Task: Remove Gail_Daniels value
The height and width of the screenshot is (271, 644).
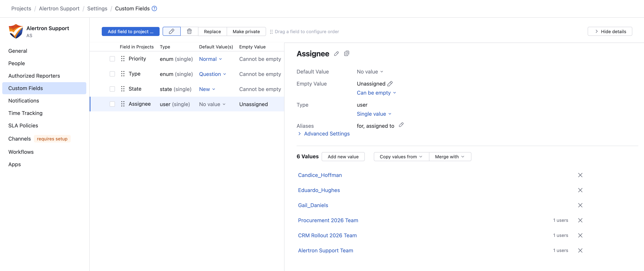Action: [580, 205]
